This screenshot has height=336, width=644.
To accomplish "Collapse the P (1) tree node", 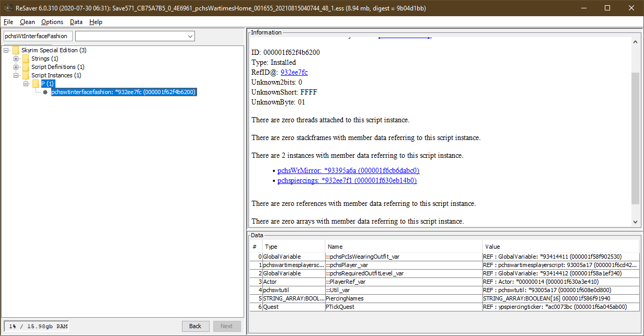I will [x=26, y=84].
